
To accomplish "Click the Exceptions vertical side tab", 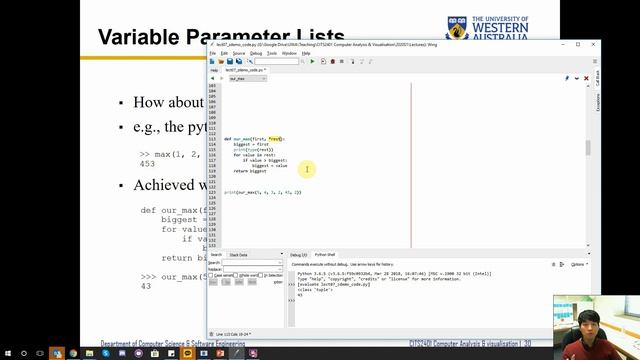I will [598, 102].
